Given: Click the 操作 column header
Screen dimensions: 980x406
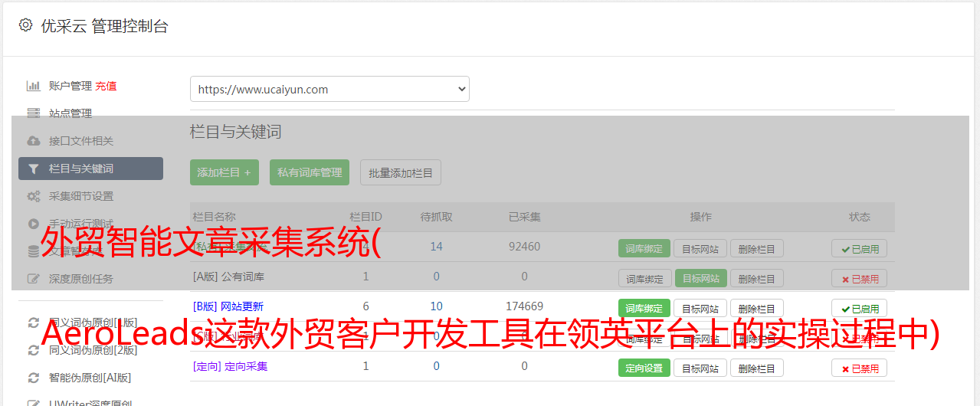Looking at the screenshot, I should coord(700,217).
